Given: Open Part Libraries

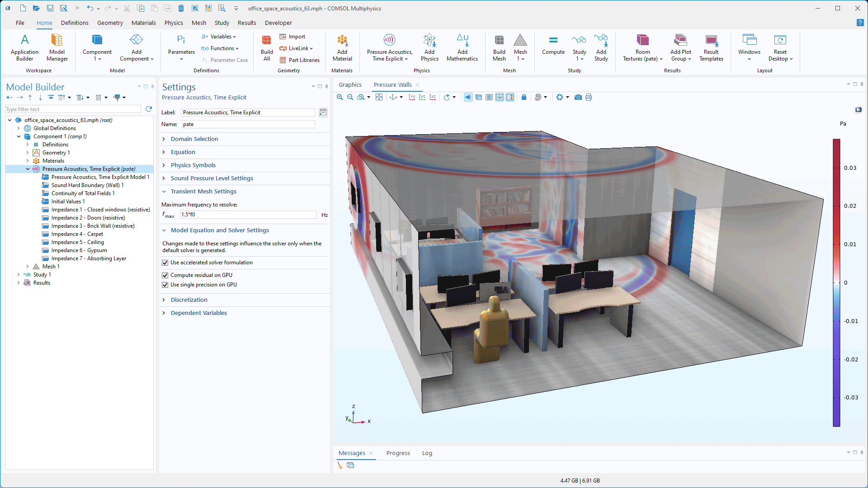Looking at the screenshot, I should pos(299,60).
